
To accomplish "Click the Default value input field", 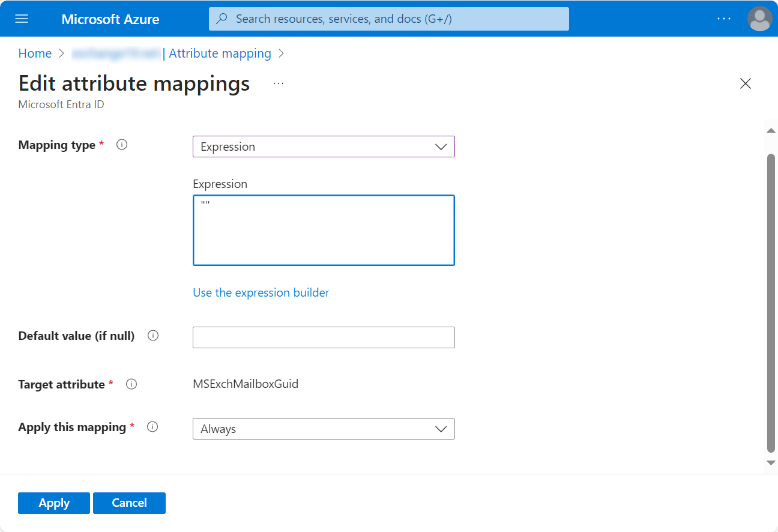I will tap(324, 337).
